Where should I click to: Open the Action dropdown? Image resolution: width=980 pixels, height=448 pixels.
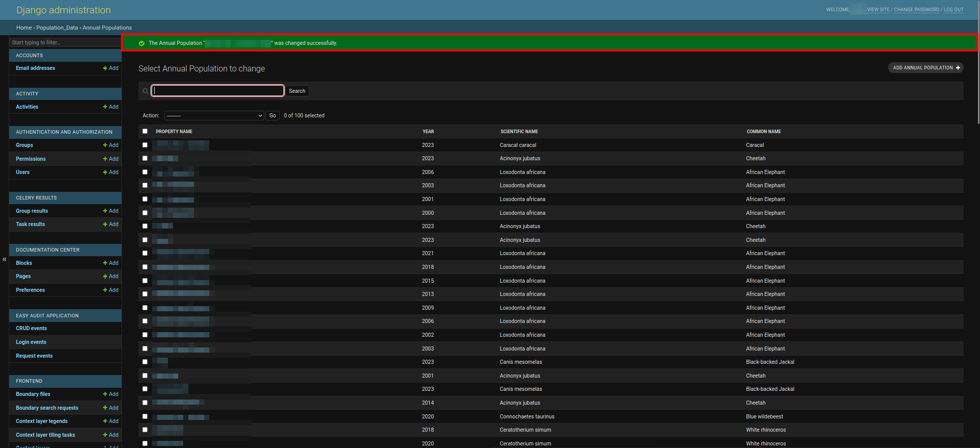point(214,115)
